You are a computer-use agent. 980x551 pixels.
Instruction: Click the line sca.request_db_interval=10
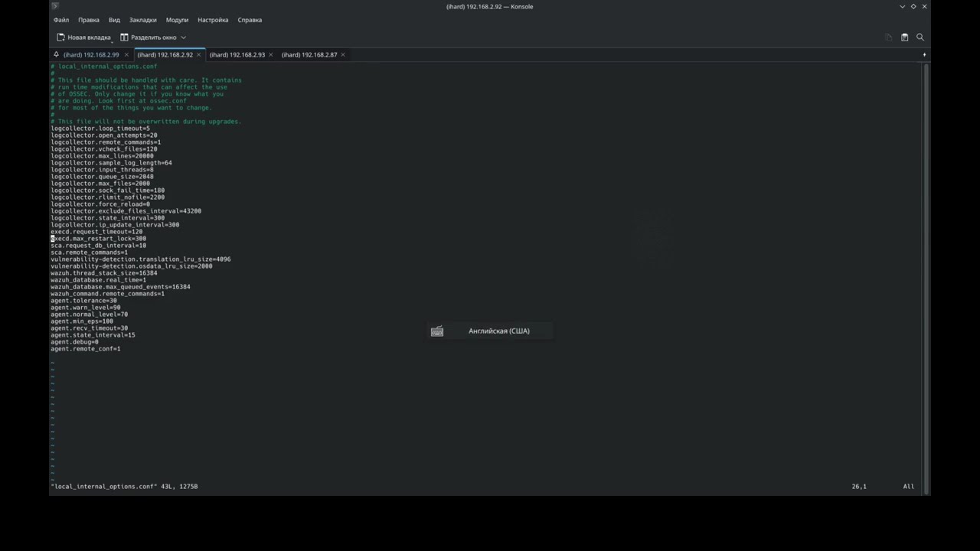pos(99,246)
